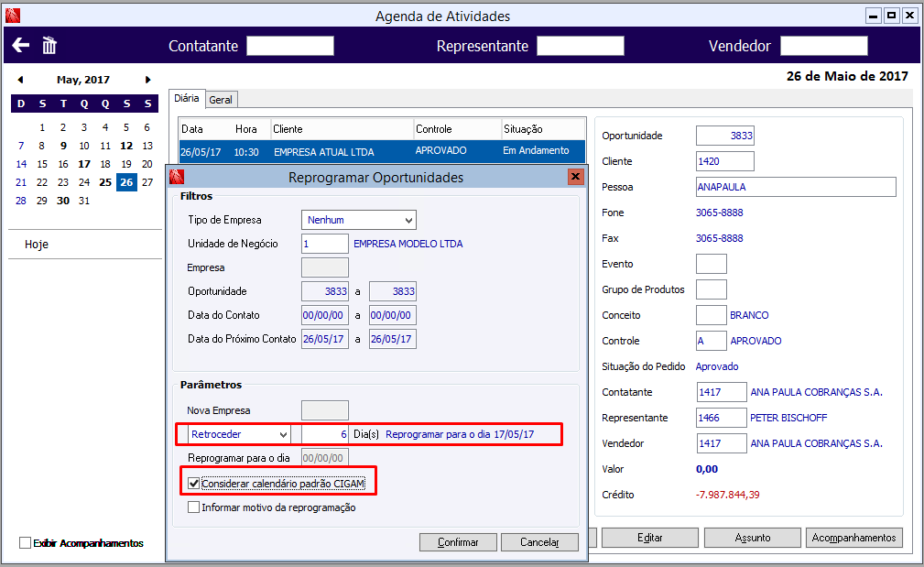
Task: Click the Editar button
Action: (x=649, y=538)
